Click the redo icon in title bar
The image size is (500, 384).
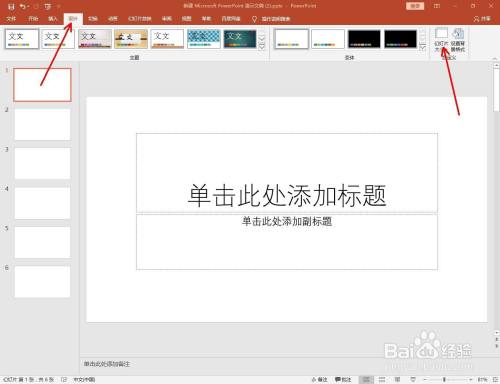tap(36, 6)
